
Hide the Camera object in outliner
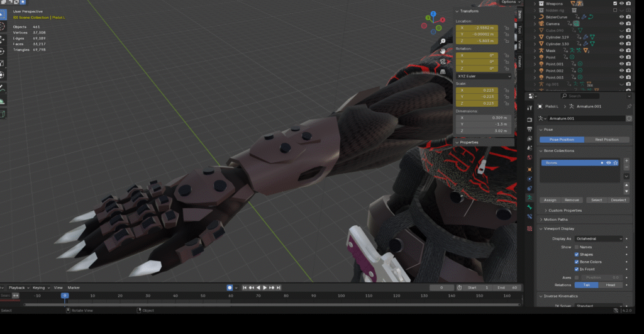point(621,23)
